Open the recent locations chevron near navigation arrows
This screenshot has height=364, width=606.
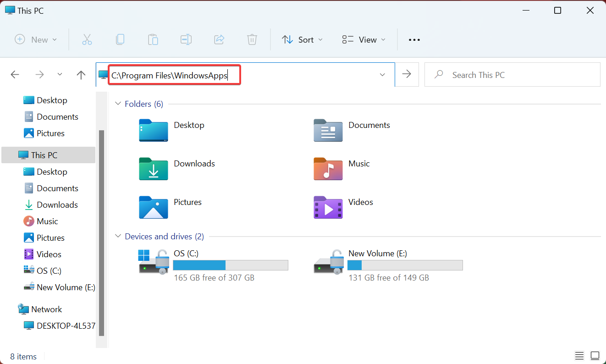[x=60, y=74]
